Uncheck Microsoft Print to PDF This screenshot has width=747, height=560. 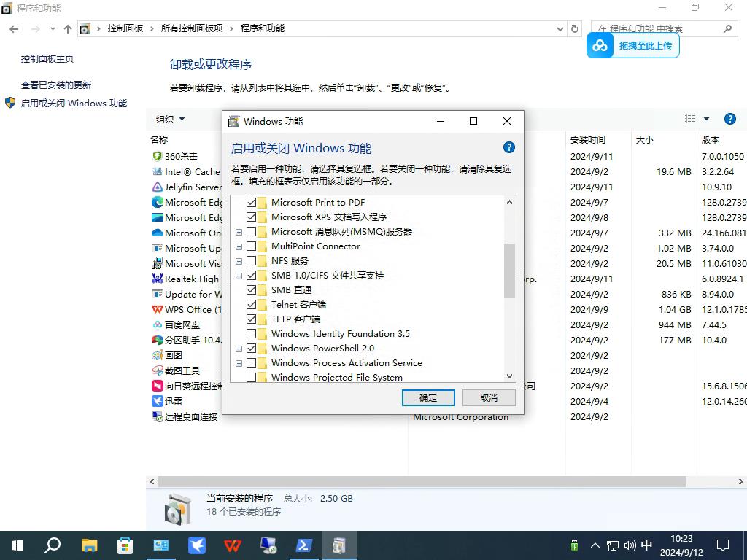click(251, 203)
